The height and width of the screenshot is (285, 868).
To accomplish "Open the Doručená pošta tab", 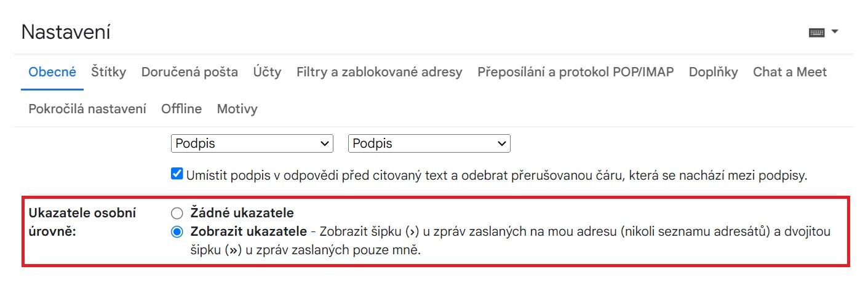I will (189, 72).
